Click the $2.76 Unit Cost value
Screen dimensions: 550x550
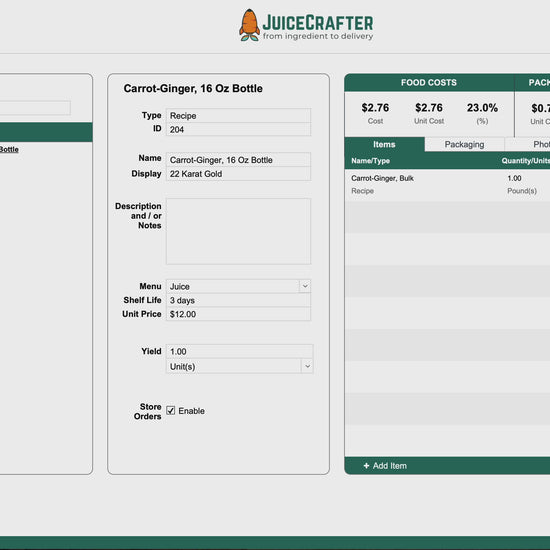point(429,108)
